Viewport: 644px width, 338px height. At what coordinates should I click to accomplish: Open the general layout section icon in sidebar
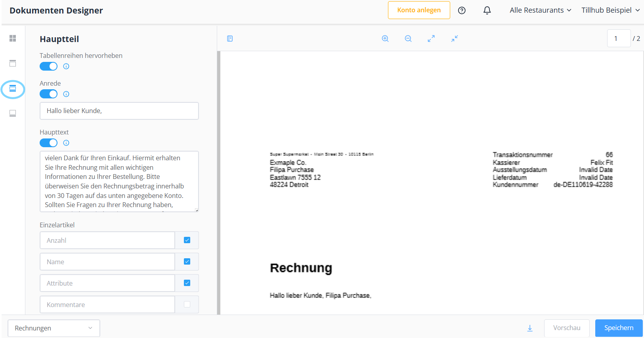click(x=13, y=38)
